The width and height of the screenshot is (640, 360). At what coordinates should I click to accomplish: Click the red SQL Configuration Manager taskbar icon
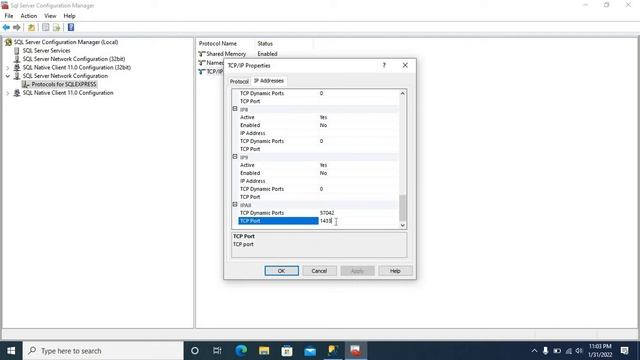(x=356, y=351)
